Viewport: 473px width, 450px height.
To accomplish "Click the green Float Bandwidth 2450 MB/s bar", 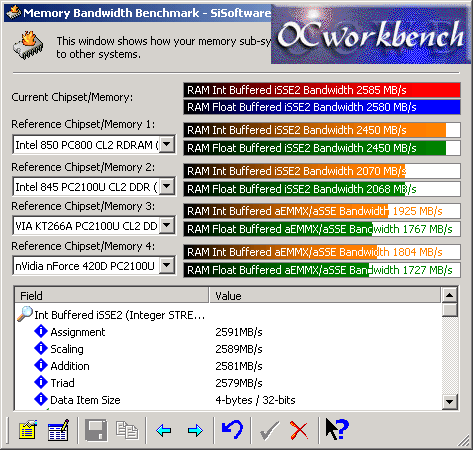I will pyautogui.click(x=322, y=148).
